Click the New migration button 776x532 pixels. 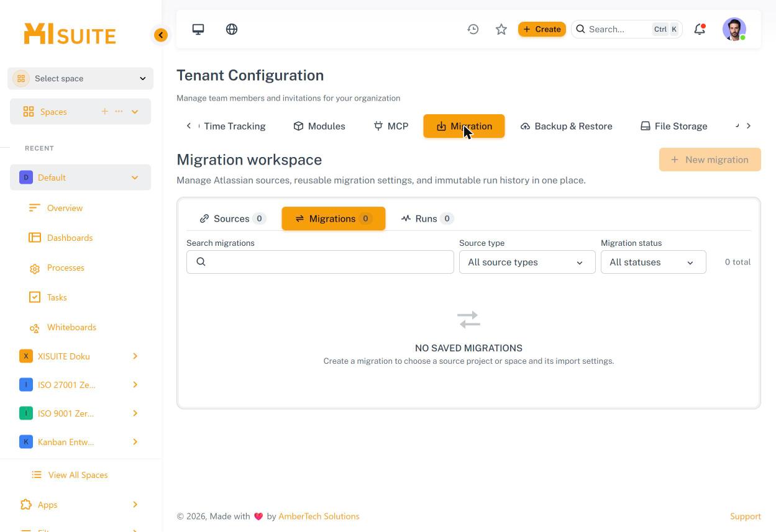click(x=710, y=160)
